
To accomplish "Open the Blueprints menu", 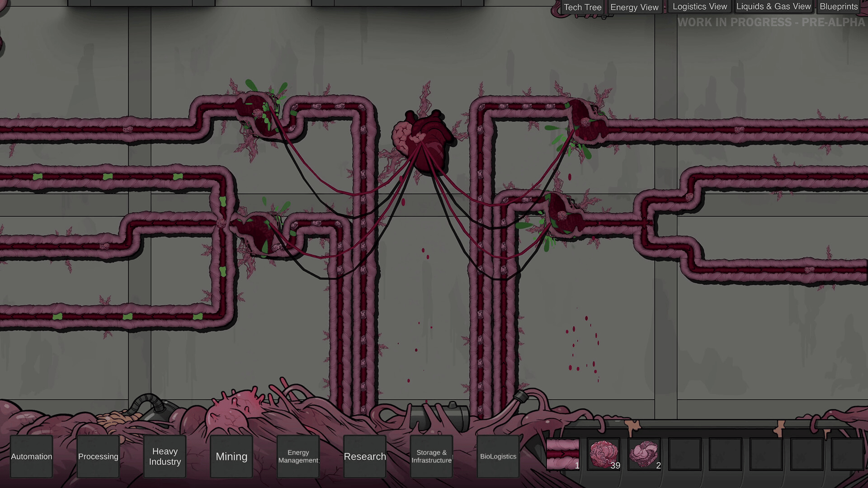I will click(839, 7).
